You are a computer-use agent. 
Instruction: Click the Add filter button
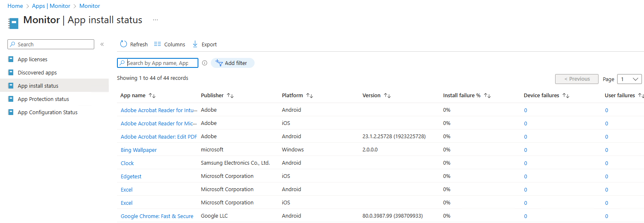(x=233, y=63)
